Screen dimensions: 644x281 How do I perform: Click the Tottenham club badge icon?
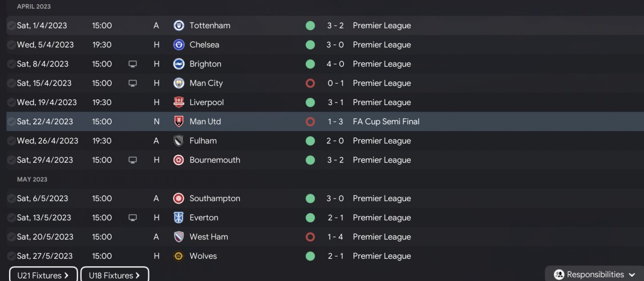[179, 26]
